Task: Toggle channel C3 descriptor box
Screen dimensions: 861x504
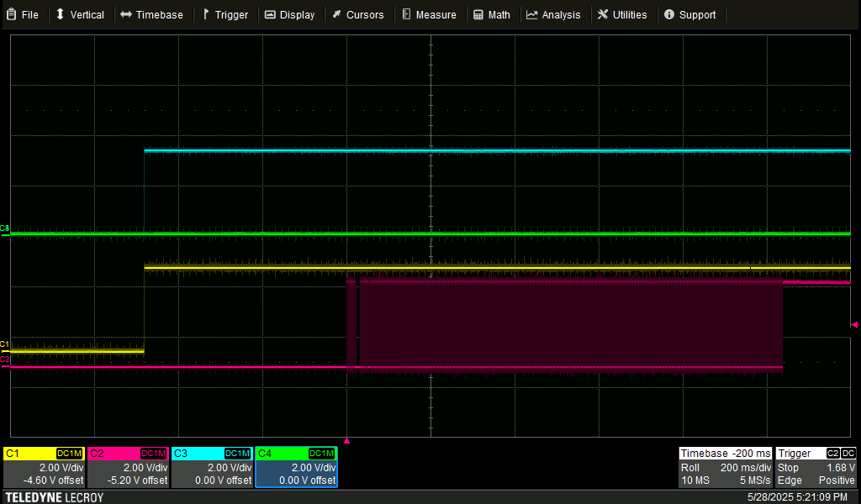Action: click(x=212, y=467)
